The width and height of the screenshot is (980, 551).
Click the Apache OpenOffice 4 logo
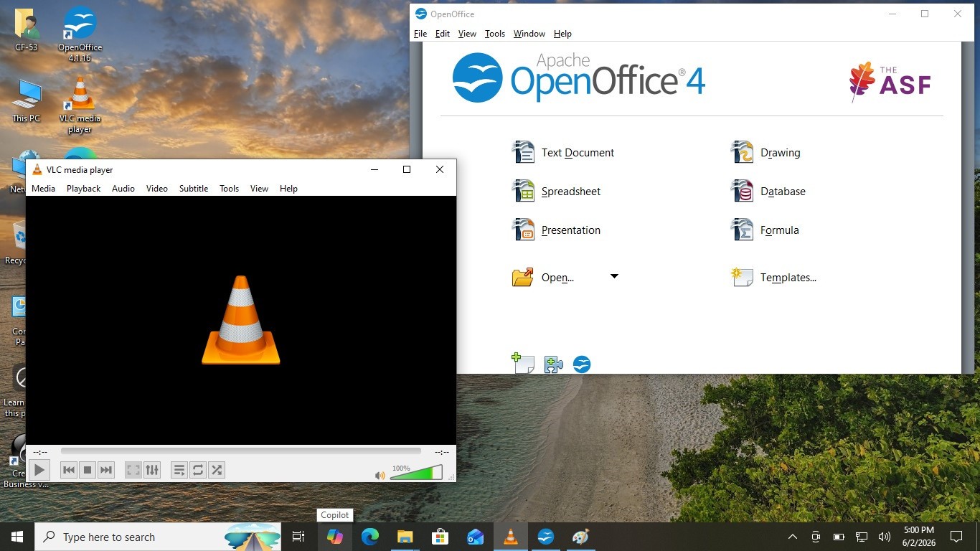[x=579, y=77]
